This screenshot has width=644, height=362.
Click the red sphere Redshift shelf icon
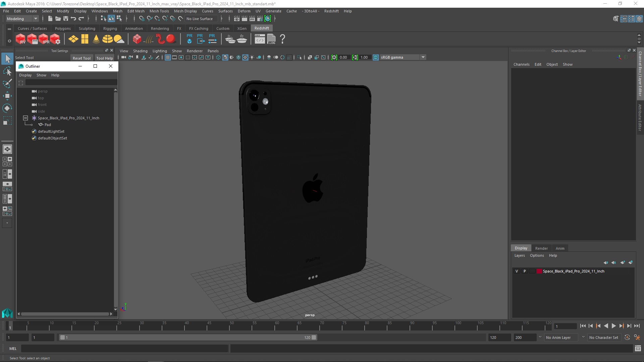pyautogui.click(x=171, y=39)
